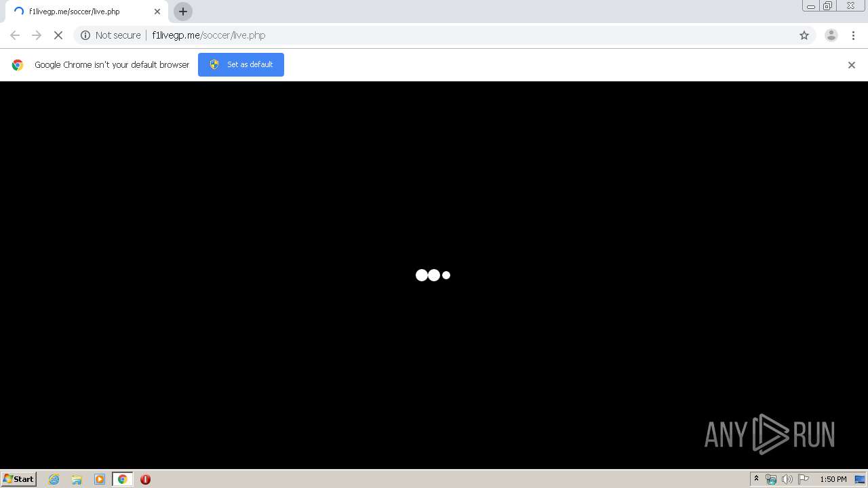Open the Chrome profile avatar menu
This screenshot has height=488, width=868.
[831, 35]
